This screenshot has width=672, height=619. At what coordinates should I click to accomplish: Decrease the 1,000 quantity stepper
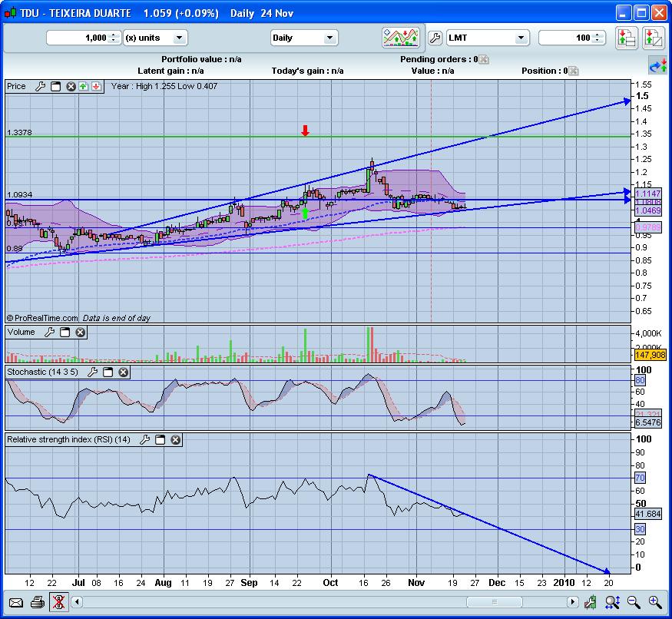pyautogui.click(x=114, y=41)
